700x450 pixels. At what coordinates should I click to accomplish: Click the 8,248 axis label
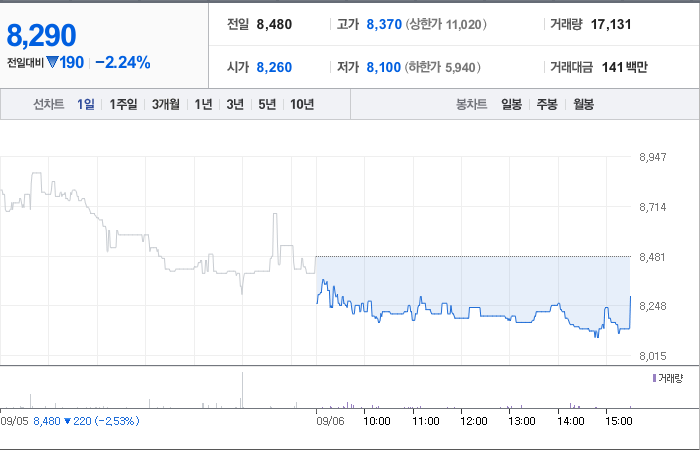click(653, 306)
